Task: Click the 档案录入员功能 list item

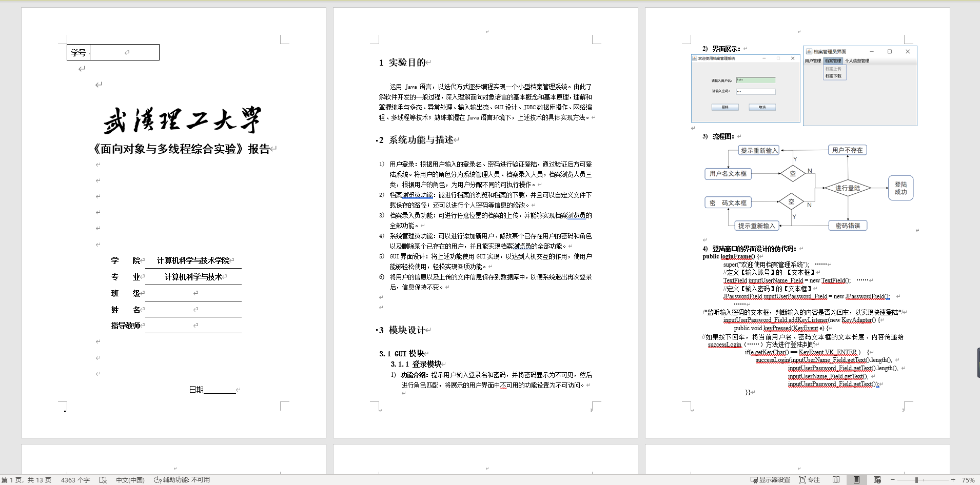Action: [x=490, y=220]
